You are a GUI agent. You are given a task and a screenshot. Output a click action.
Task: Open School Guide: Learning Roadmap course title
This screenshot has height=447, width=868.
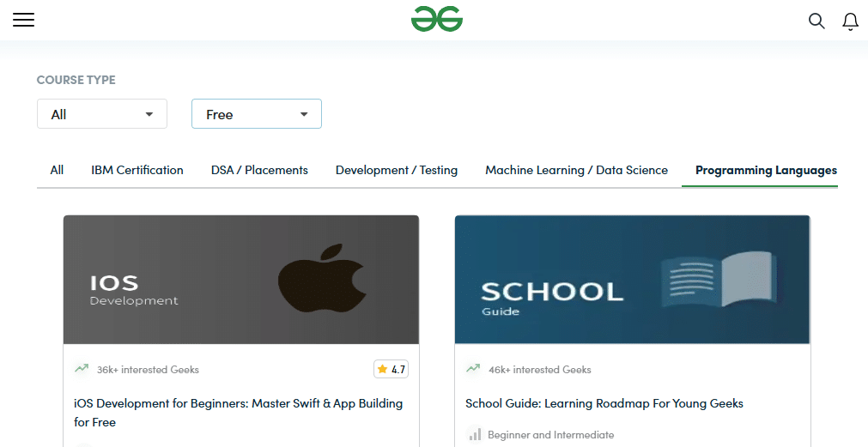click(x=604, y=404)
